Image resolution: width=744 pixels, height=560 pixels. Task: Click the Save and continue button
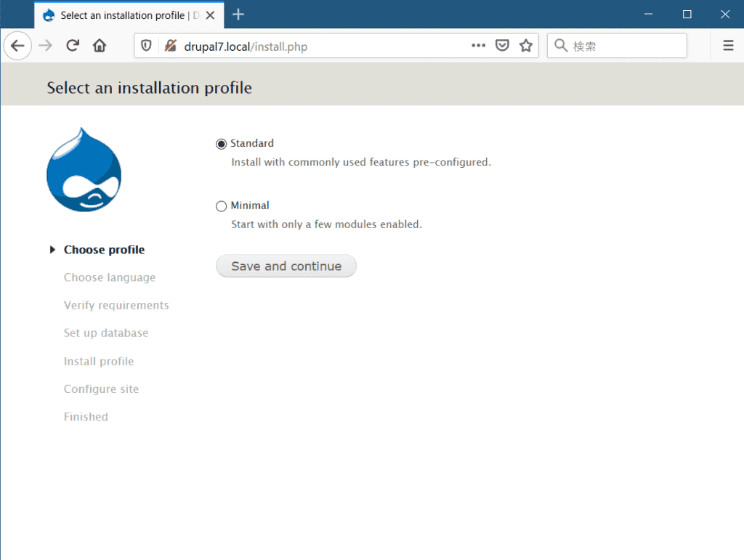[286, 266]
